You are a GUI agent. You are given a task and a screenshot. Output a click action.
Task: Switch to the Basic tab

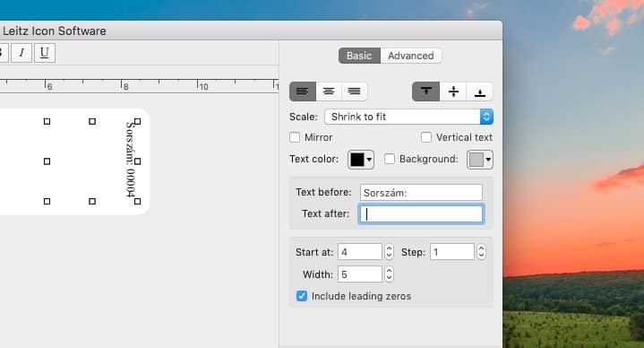coord(359,56)
